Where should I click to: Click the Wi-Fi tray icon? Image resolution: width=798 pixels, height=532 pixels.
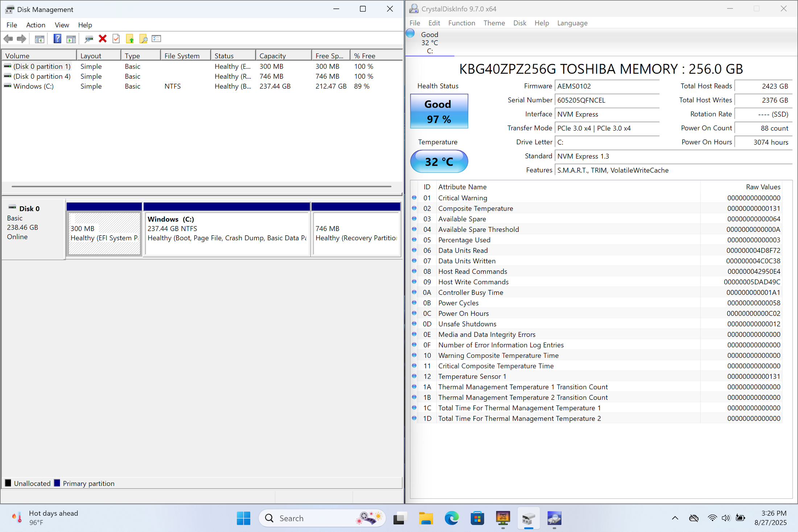tap(712, 518)
